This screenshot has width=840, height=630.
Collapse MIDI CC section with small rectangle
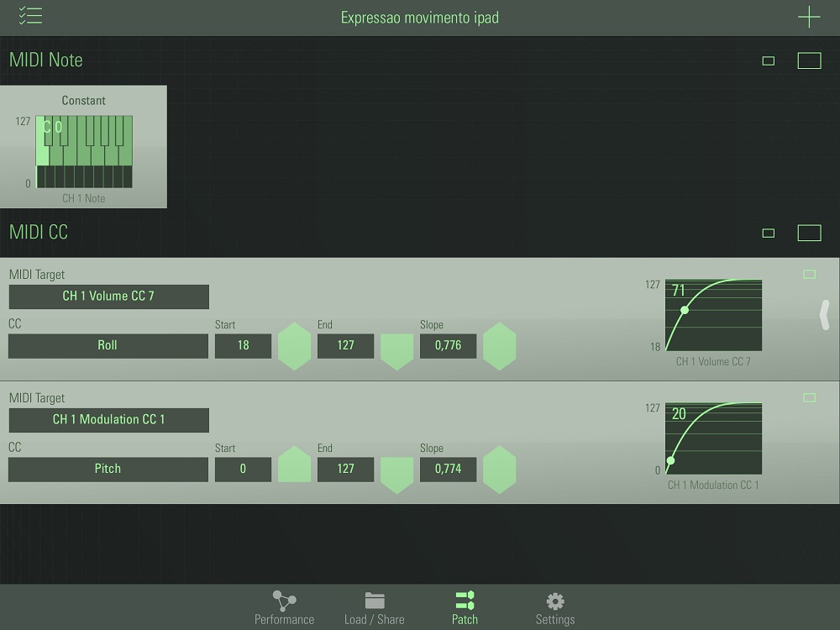pos(769,233)
